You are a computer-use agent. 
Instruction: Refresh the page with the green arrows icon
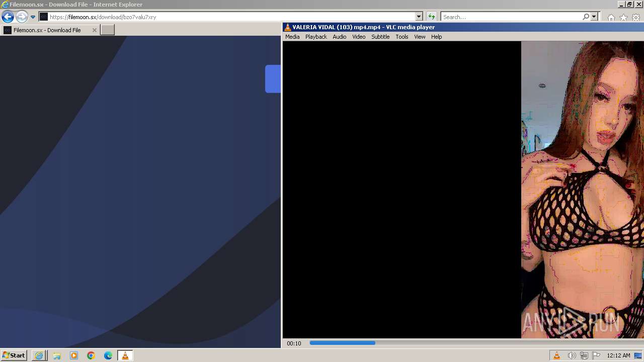pyautogui.click(x=432, y=17)
